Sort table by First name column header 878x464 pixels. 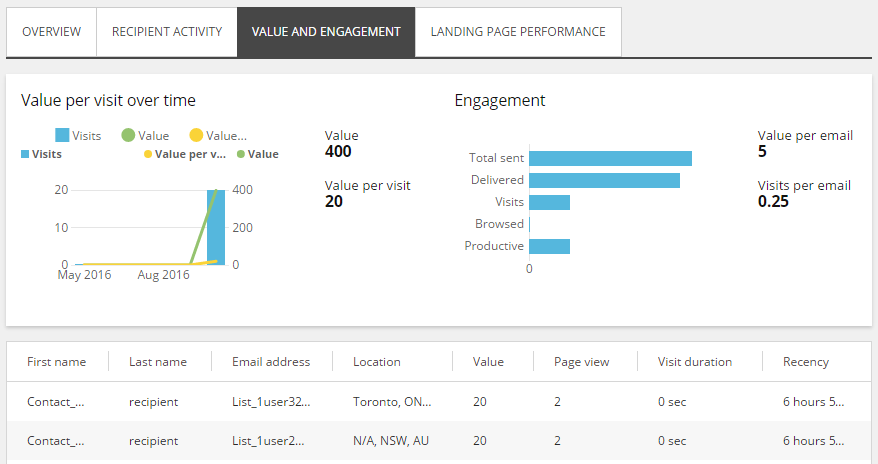click(x=56, y=362)
